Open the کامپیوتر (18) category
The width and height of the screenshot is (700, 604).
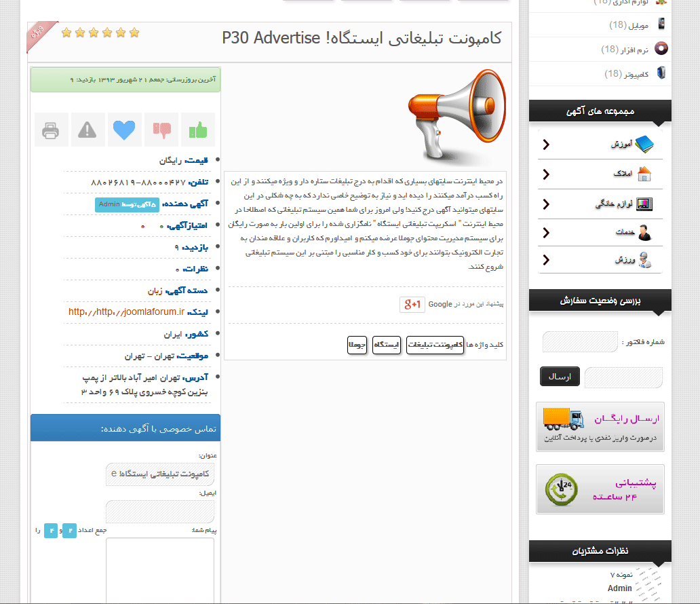click(x=626, y=74)
